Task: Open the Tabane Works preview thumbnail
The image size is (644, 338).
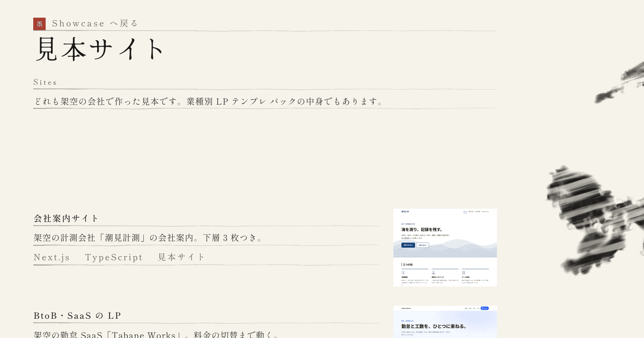Action: pos(445,322)
